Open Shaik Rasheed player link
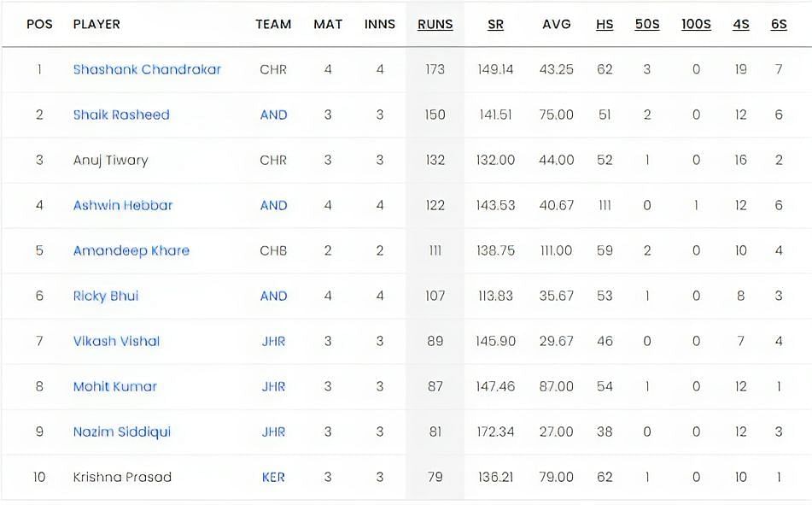This screenshot has width=812, height=505. (121, 115)
